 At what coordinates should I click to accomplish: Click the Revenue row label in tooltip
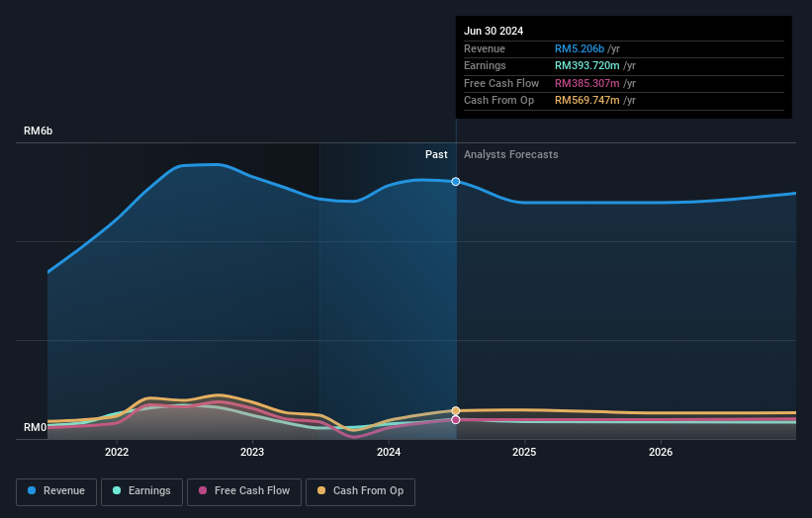point(485,48)
